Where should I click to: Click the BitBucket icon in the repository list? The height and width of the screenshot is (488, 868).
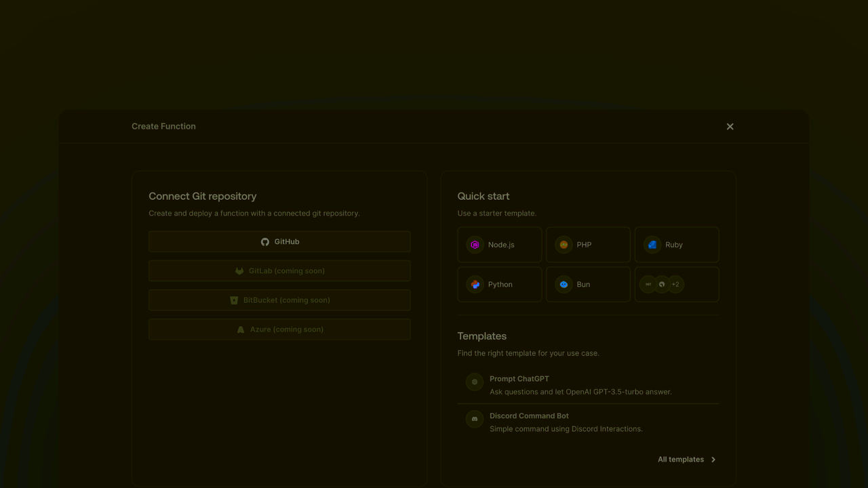click(x=234, y=300)
